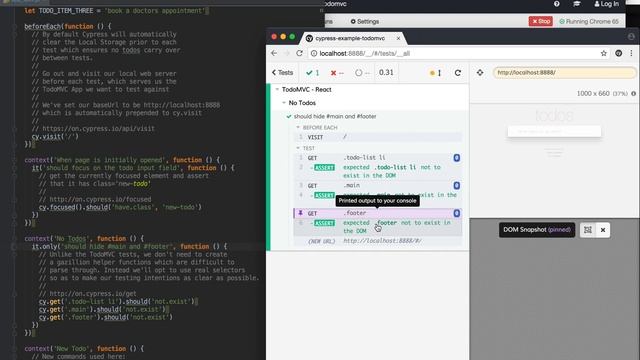Open the selector playground crosshair icon
The width and height of the screenshot is (640, 360).
click(x=480, y=73)
